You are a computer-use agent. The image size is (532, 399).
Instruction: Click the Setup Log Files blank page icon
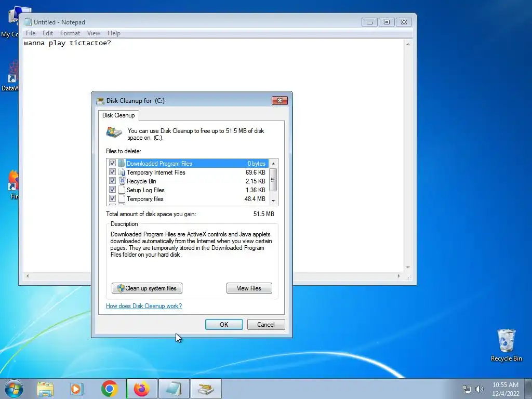click(x=122, y=190)
